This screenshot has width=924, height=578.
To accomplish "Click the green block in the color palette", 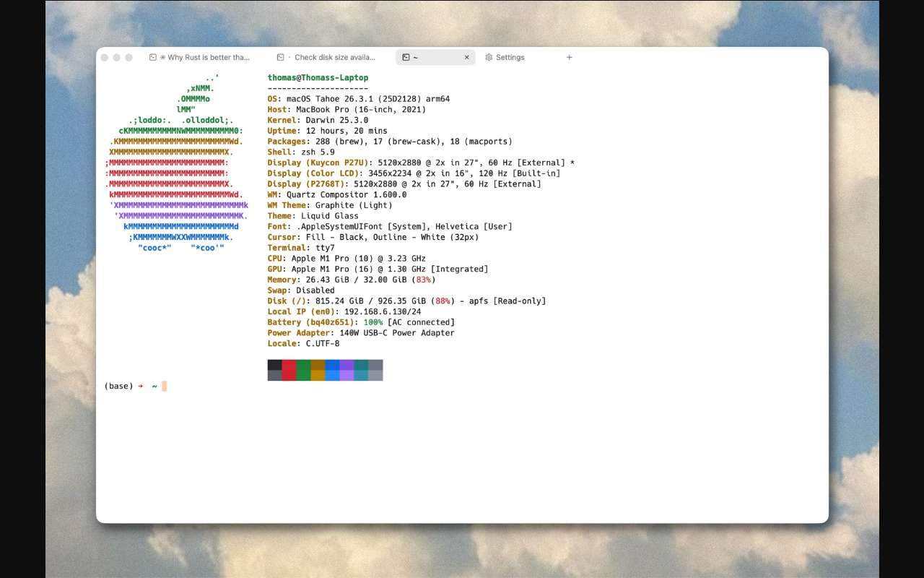I will [303, 370].
